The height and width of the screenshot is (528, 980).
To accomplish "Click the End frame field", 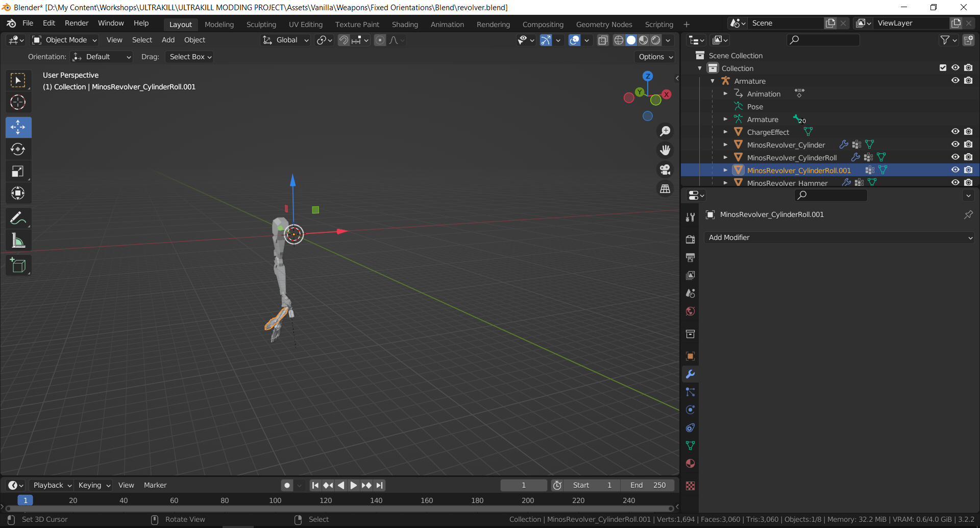I will [x=647, y=486].
